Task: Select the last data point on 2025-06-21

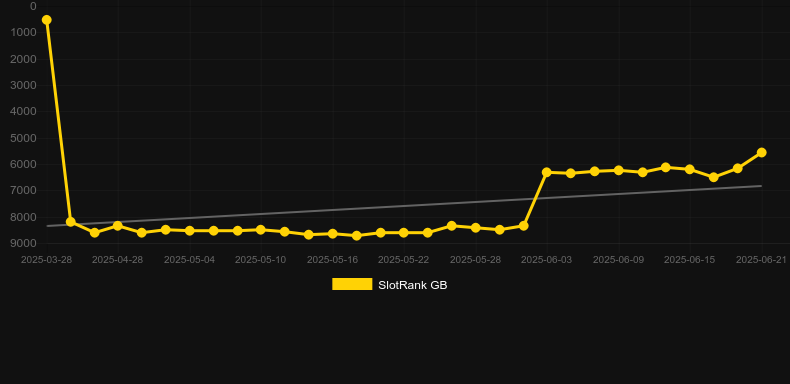Action: (x=761, y=152)
